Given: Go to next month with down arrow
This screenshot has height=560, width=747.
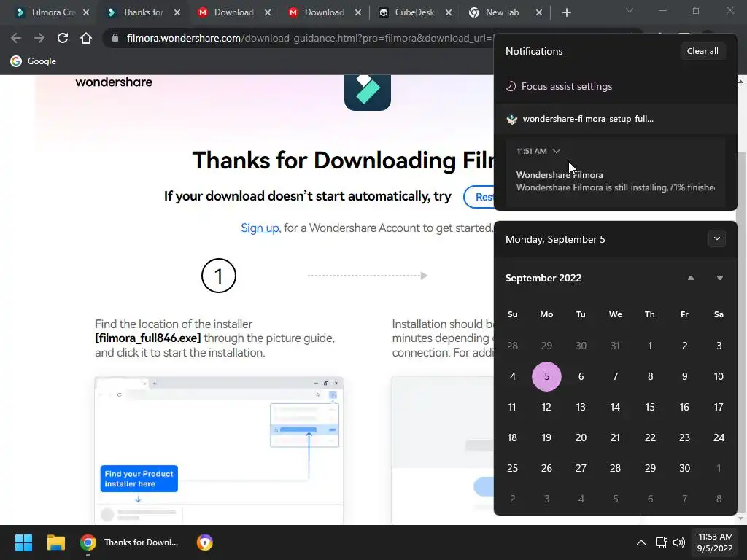Looking at the screenshot, I should coord(720,278).
